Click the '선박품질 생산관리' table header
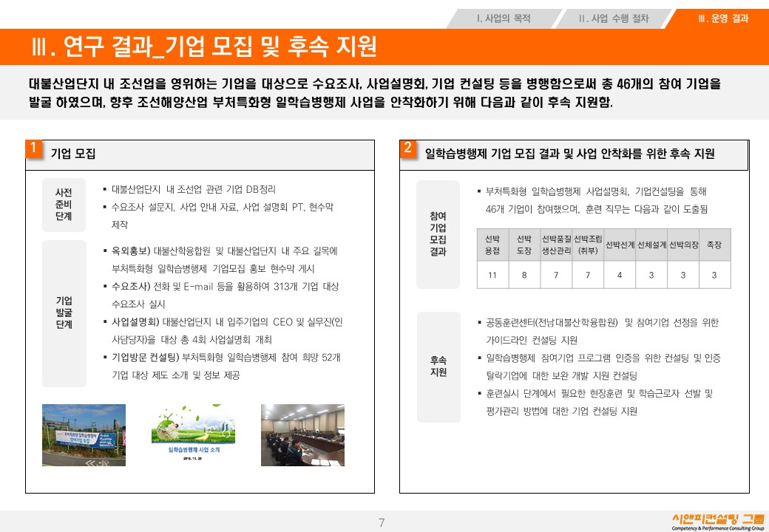 pos(556,245)
